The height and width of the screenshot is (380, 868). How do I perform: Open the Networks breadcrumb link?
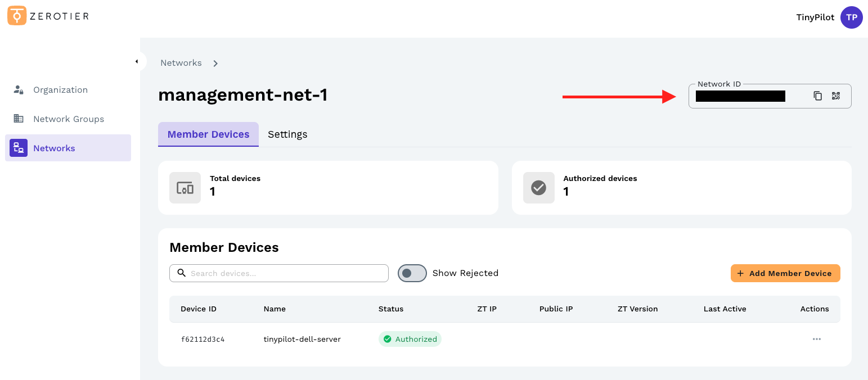pyautogui.click(x=181, y=62)
